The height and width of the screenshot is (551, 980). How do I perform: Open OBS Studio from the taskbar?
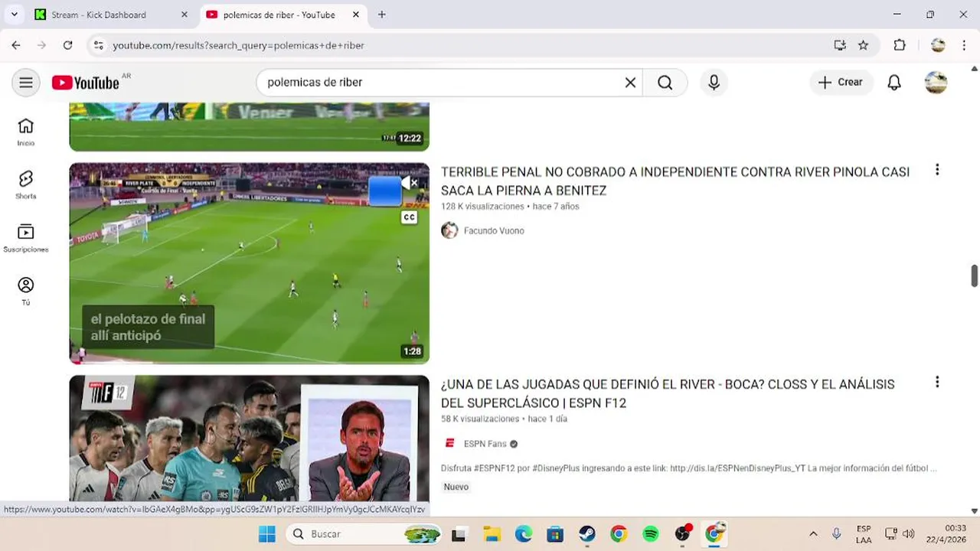(683, 534)
